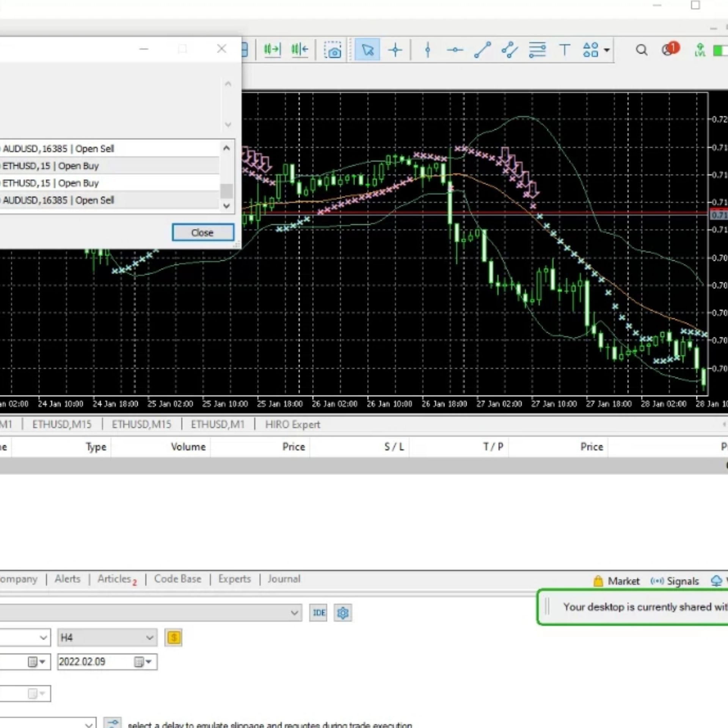Click the chart auto-scroll icon
Screen dimensions: 728x728
tap(272, 49)
